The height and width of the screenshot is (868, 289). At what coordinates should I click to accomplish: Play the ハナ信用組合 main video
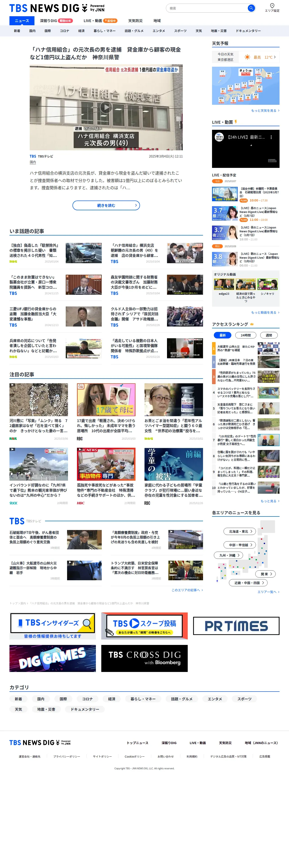click(x=106, y=107)
